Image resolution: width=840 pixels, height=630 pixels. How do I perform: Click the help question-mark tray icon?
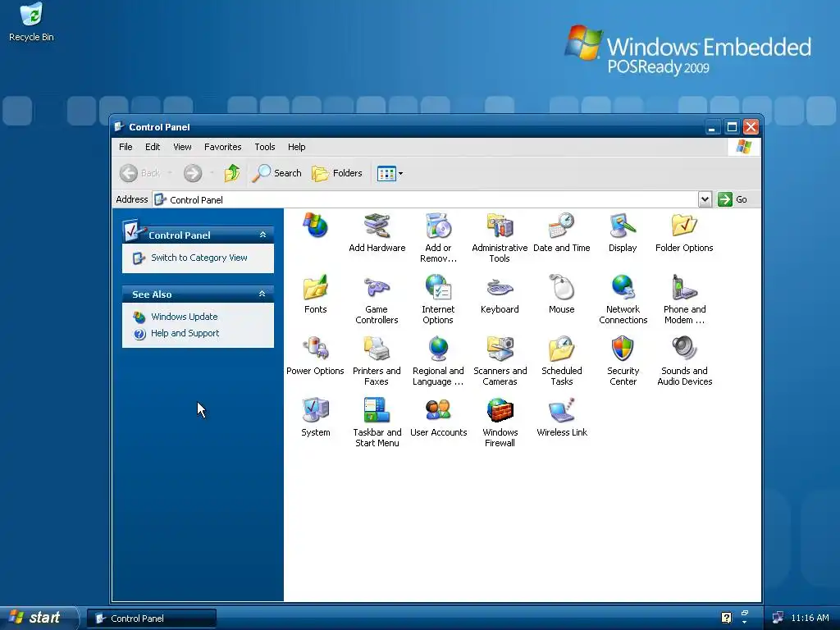pyautogui.click(x=726, y=618)
